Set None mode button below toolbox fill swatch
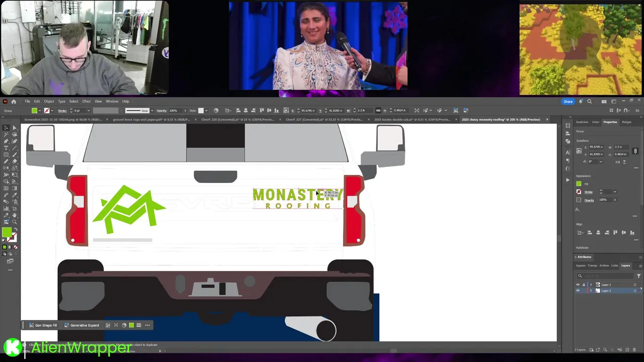The image size is (644, 362). click(16, 247)
